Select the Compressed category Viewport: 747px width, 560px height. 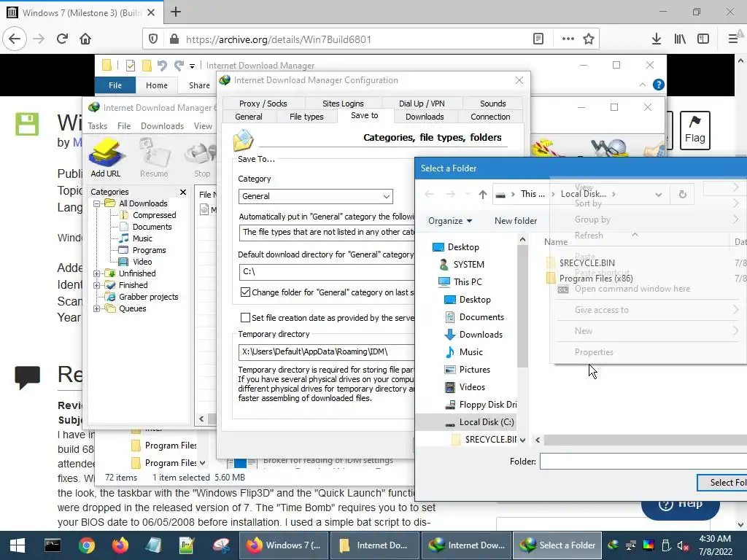(154, 215)
